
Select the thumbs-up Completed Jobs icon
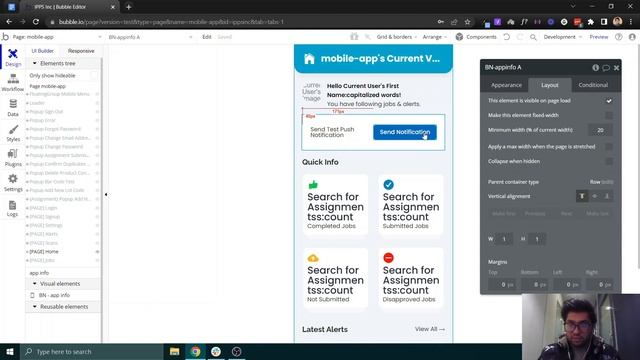313,184
